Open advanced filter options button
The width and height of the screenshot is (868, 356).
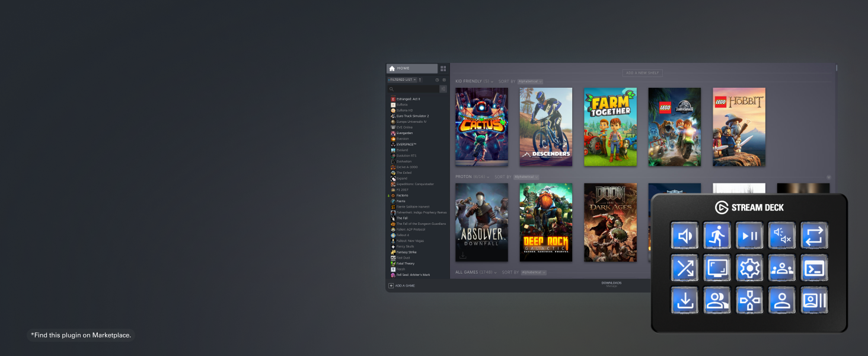(x=443, y=88)
